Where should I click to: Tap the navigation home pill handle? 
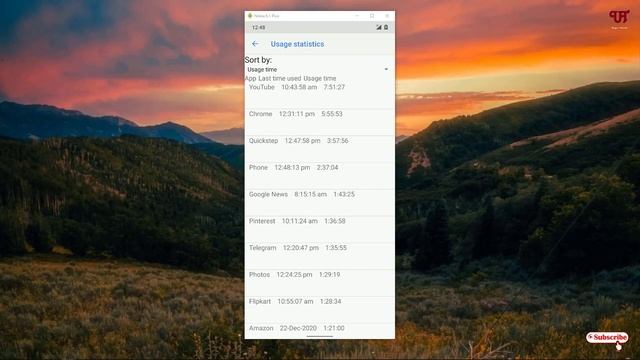320,336
